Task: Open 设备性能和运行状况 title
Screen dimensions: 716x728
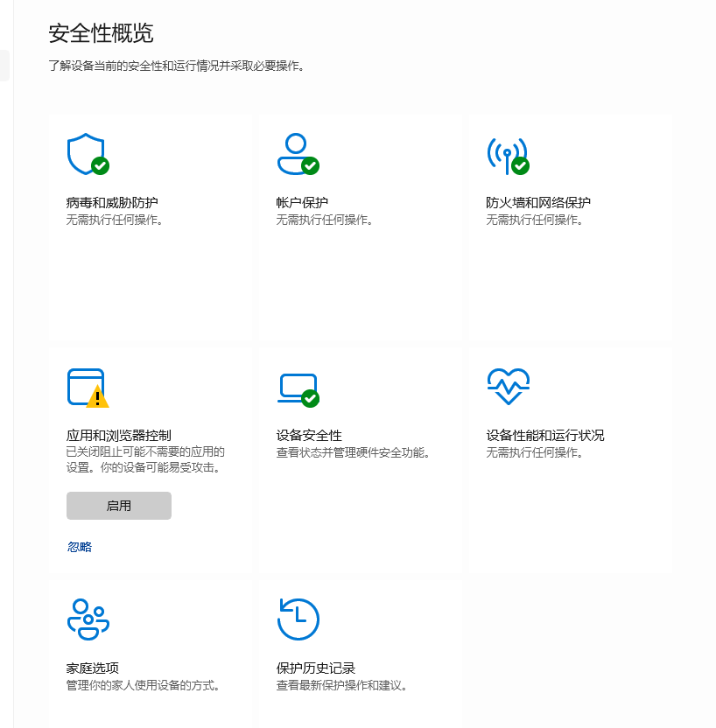Action: [x=545, y=436]
